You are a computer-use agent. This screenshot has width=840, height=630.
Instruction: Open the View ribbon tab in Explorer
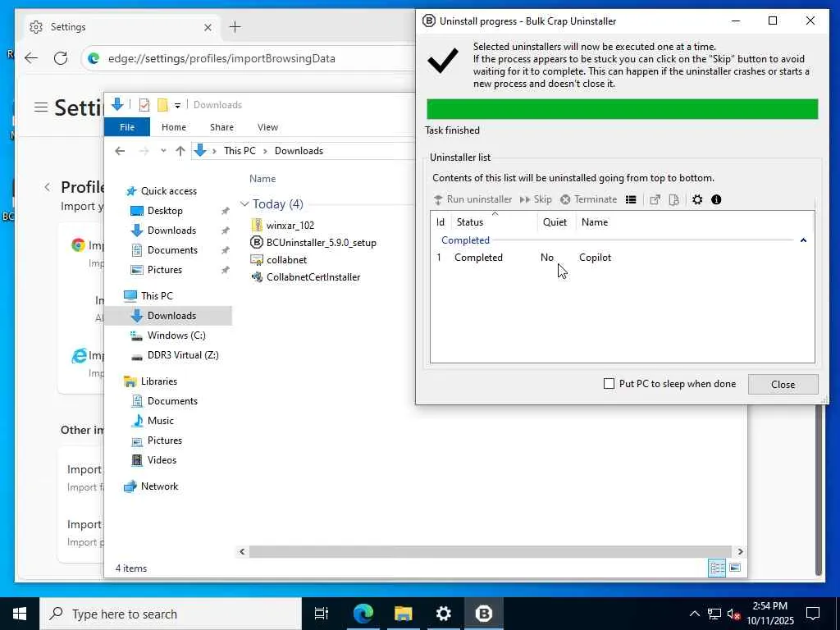tap(267, 127)
